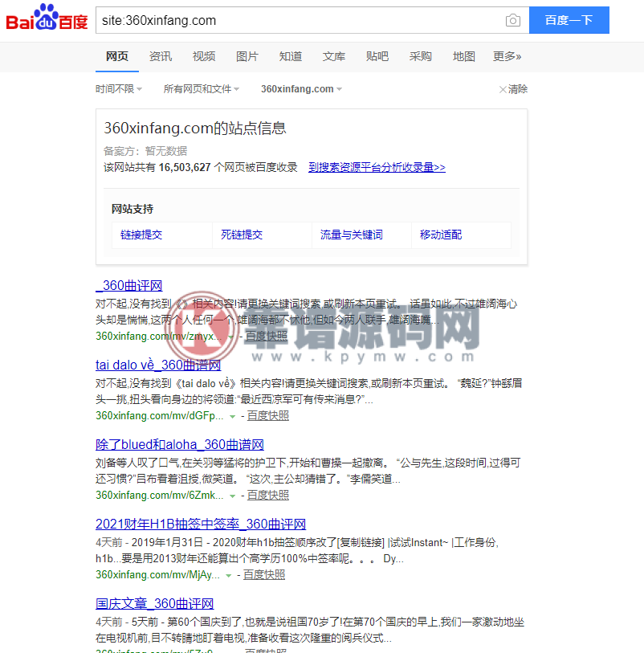Screen dimensions: 644x653
Task: Click the 移动适配 link
Action: [440, 235]
